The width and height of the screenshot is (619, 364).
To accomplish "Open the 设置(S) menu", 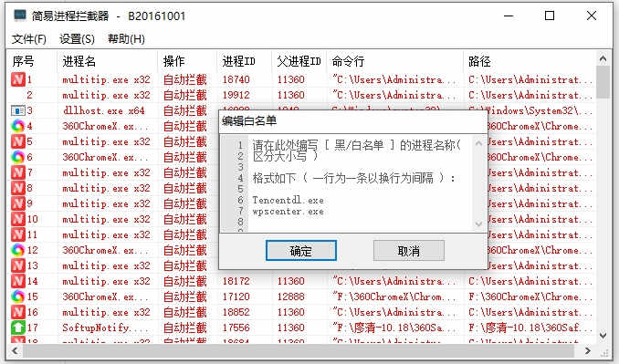I will pyautogui.click(x=77, y=39).
